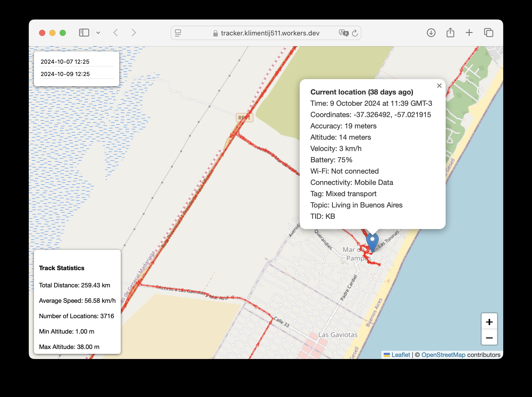
Task: Click the Average Speed statistic
Action: (77, 301)
